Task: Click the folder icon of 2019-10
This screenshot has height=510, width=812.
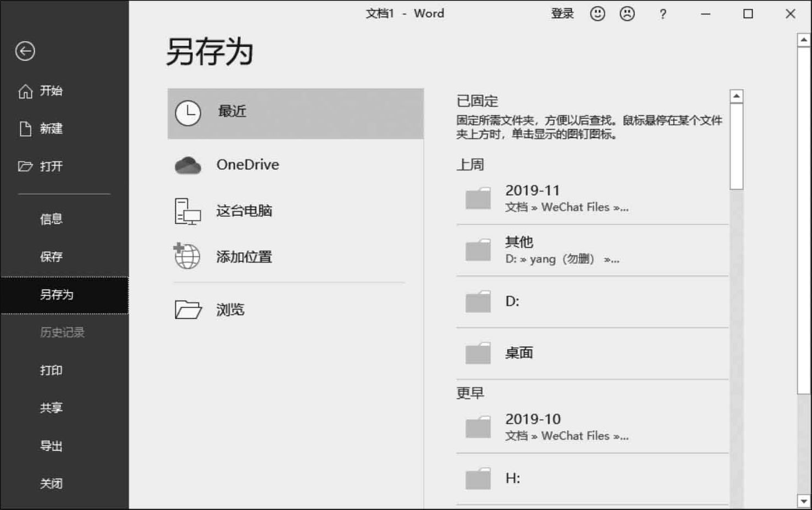Action: (478, 427)
